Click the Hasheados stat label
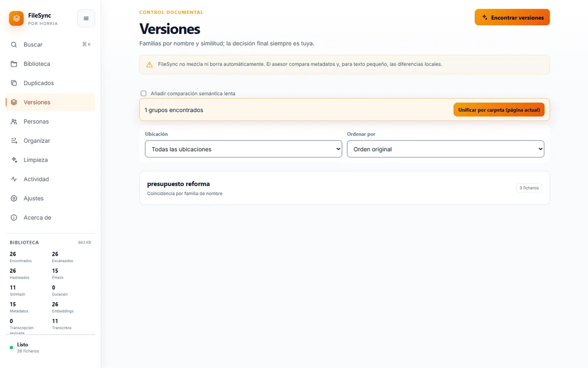588x368 pixels. point(20,278)
